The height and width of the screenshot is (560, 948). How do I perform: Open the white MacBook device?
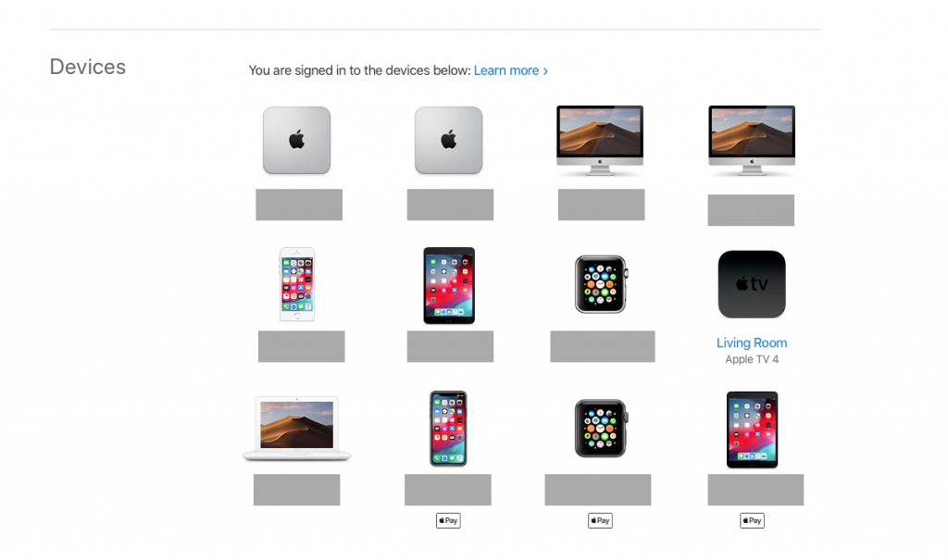(297, 429)
